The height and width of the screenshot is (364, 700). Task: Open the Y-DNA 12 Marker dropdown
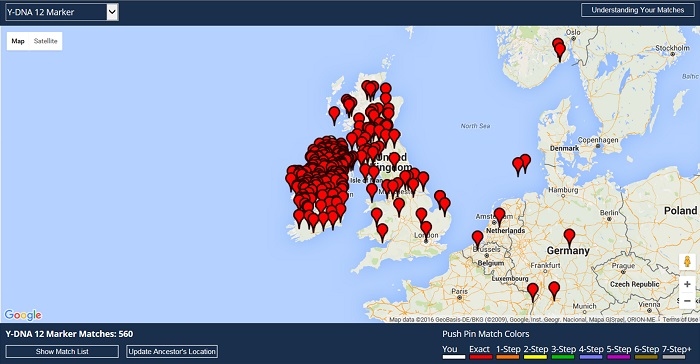61,12
